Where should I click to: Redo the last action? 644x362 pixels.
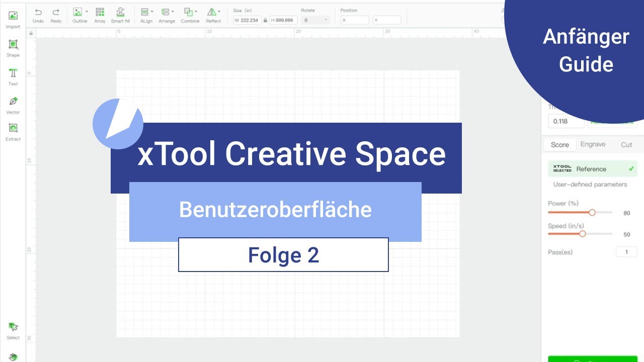[x=56, y=12]
